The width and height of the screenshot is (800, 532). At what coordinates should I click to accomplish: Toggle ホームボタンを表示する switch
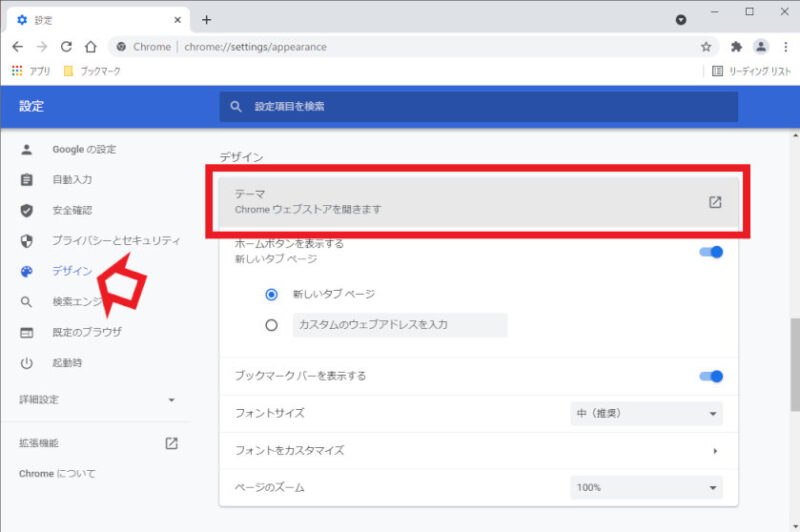point(711,252)
